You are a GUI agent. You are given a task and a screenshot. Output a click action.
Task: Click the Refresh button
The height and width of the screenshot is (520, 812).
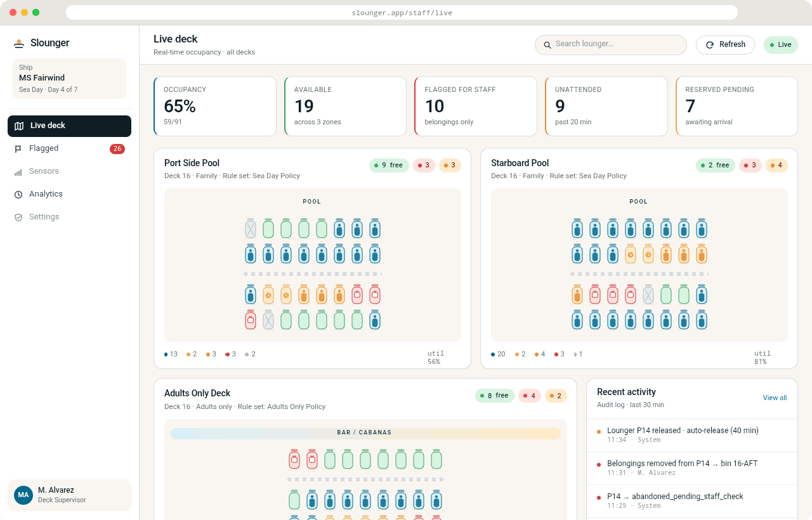pos(725,45)
